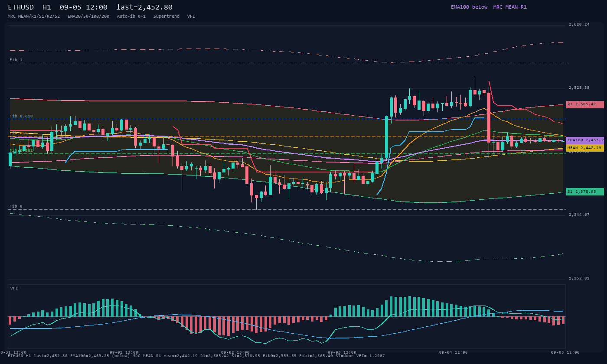Screen dimensions: 607x364
Task: Click 'S1=2,378.95' in the bottom status line
Action: coord(246,356)
